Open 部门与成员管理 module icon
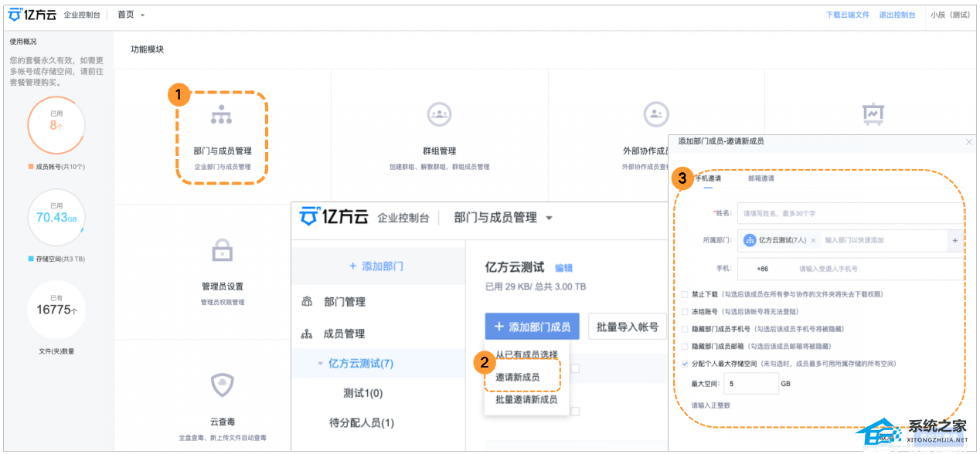 pyautogui.click(x=222, y=116)
